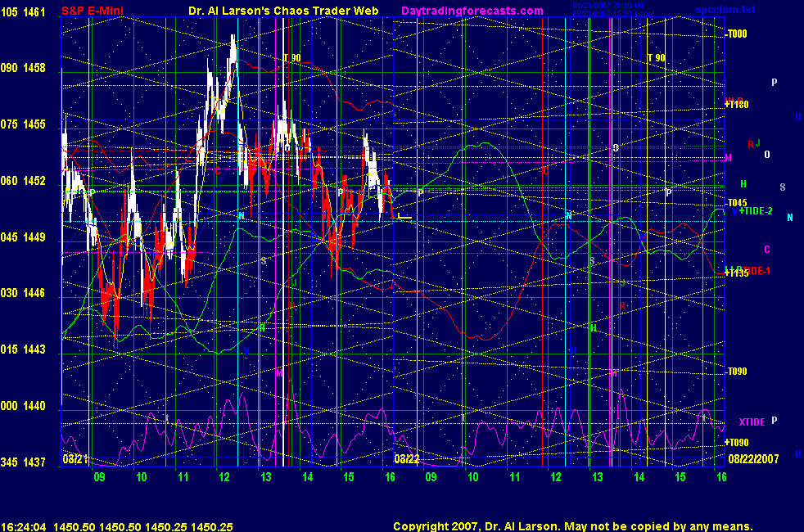The image size is (804, 532).
Task: Click the cyan "N" planet letter in right margin
Action: coord(789,218)
